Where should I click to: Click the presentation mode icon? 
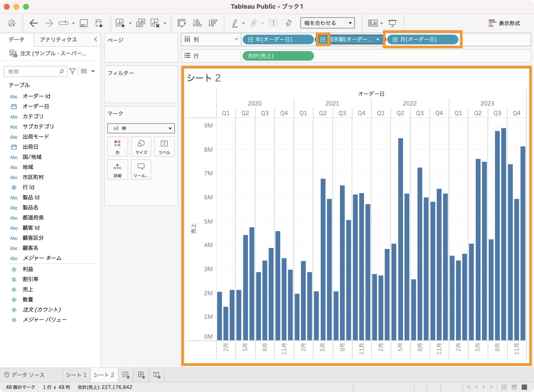[392, 23]
